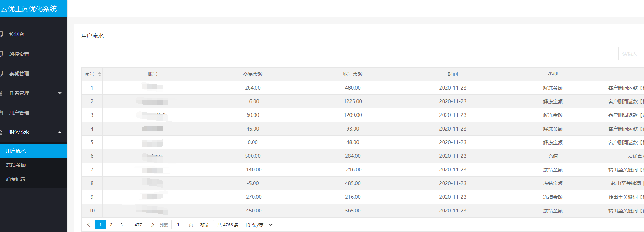
Task: Click the 账号余额 column header
Action: pos(353,74)
